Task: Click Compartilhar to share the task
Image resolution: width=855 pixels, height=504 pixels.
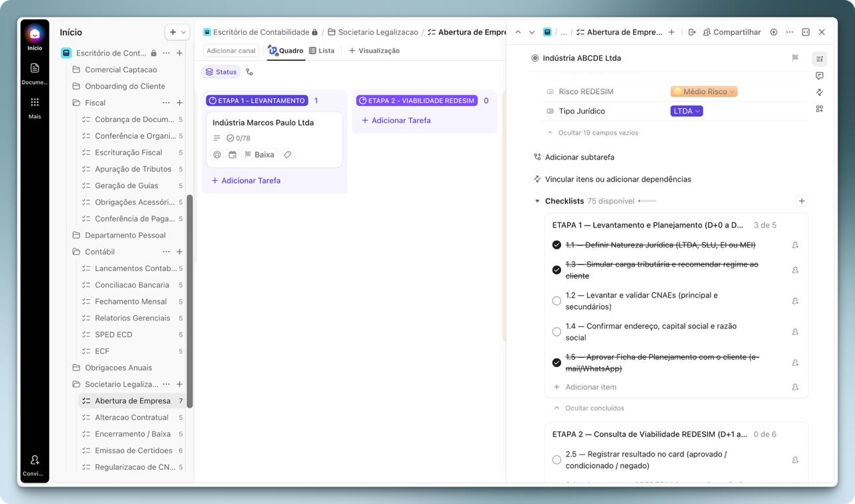Action: 731,32
